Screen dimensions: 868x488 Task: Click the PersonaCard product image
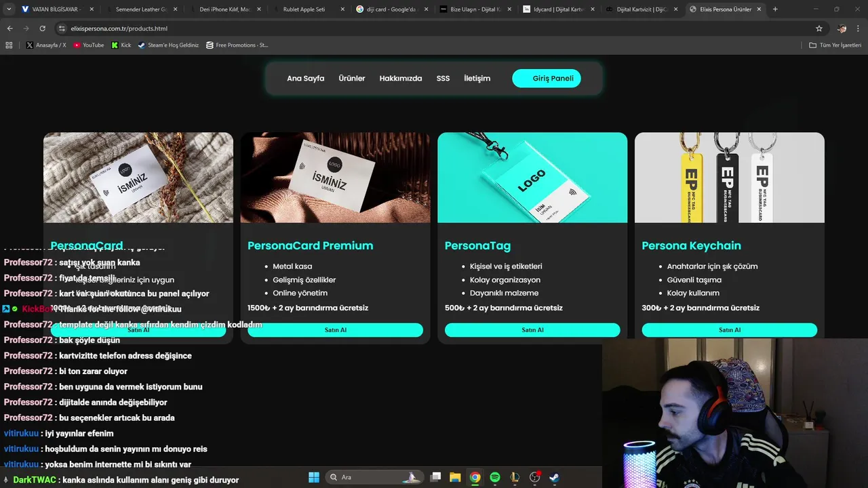coord(138,178)
